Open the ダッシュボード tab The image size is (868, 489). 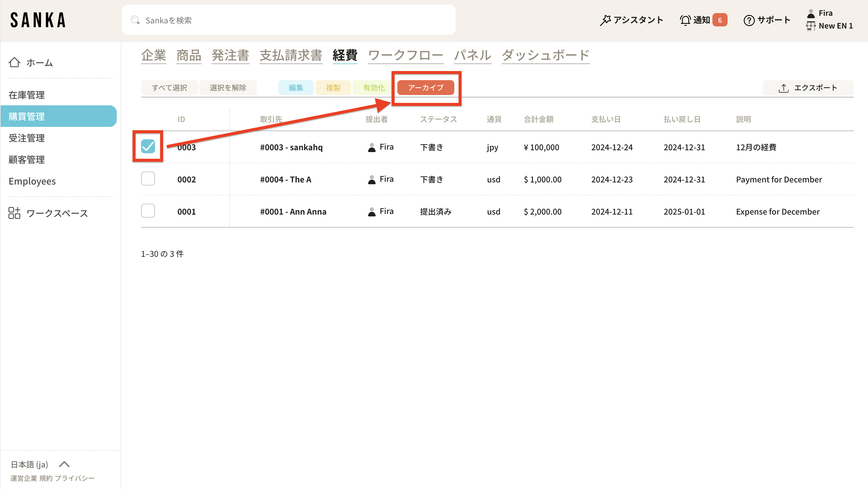pos(546,55)
